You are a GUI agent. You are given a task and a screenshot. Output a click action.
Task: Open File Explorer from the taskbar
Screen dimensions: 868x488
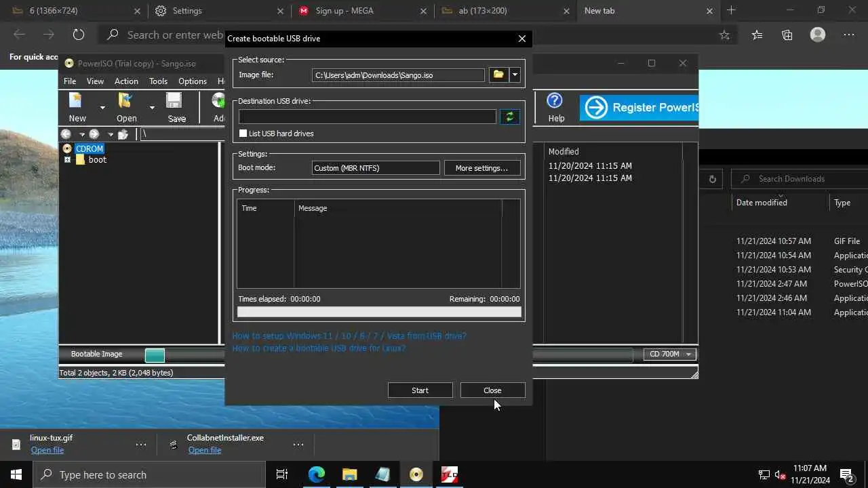click(x=349, y=474)
